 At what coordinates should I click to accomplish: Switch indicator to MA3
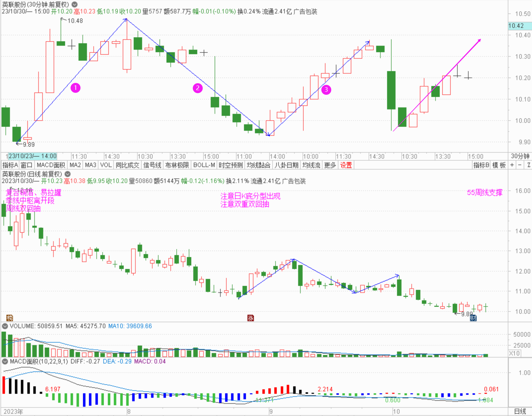(x=90, y=165)
